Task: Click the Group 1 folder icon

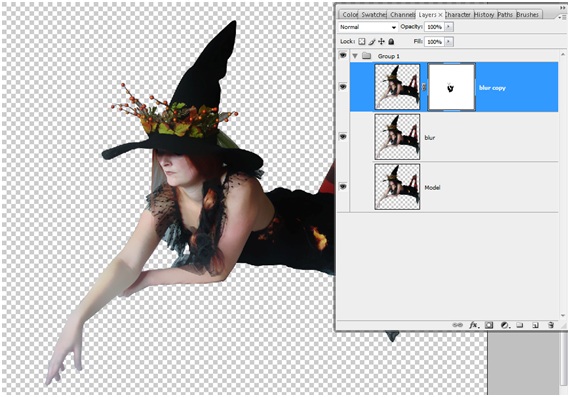Action: (366, 56)
